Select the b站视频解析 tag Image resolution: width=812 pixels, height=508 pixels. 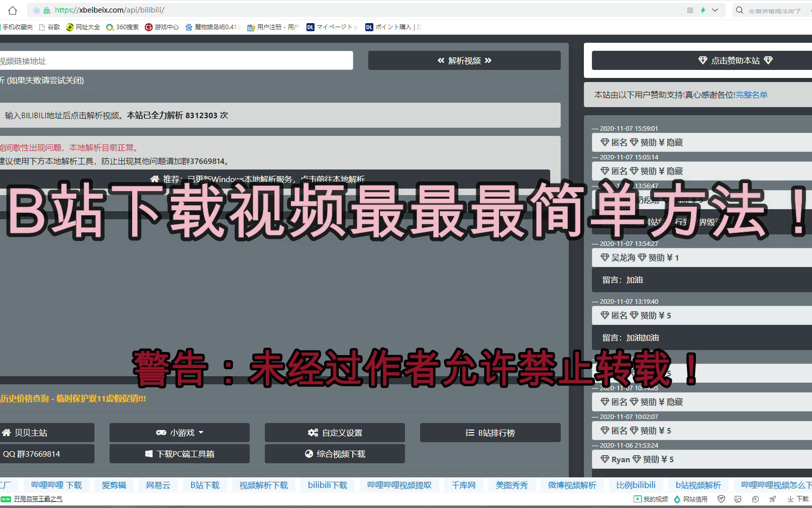click(698, 485)
